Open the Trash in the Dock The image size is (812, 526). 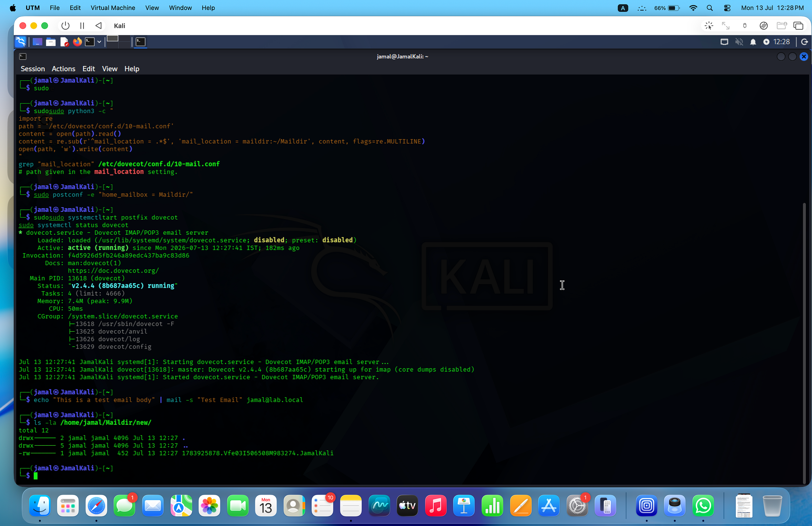[x=772, y=506]
